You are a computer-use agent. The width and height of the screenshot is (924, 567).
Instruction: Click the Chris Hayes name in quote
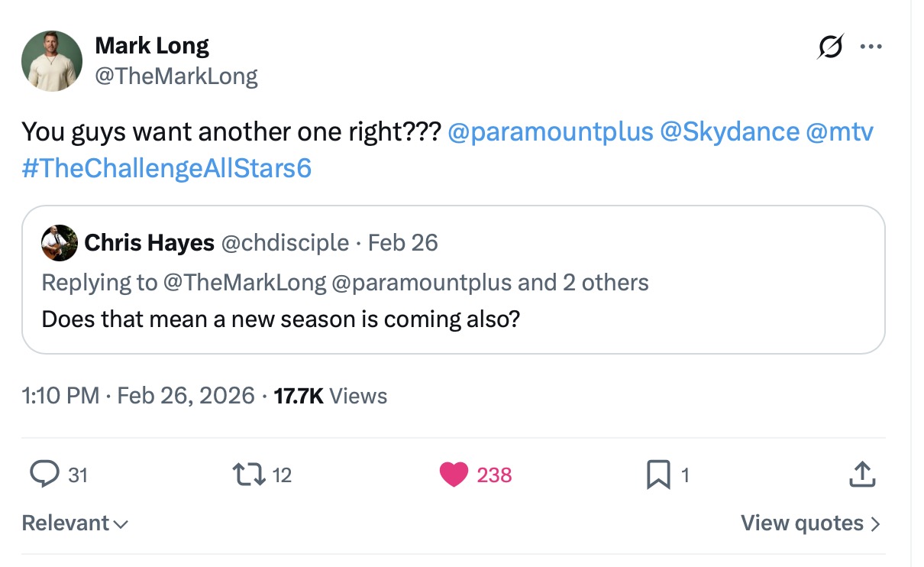click(149, 243)
